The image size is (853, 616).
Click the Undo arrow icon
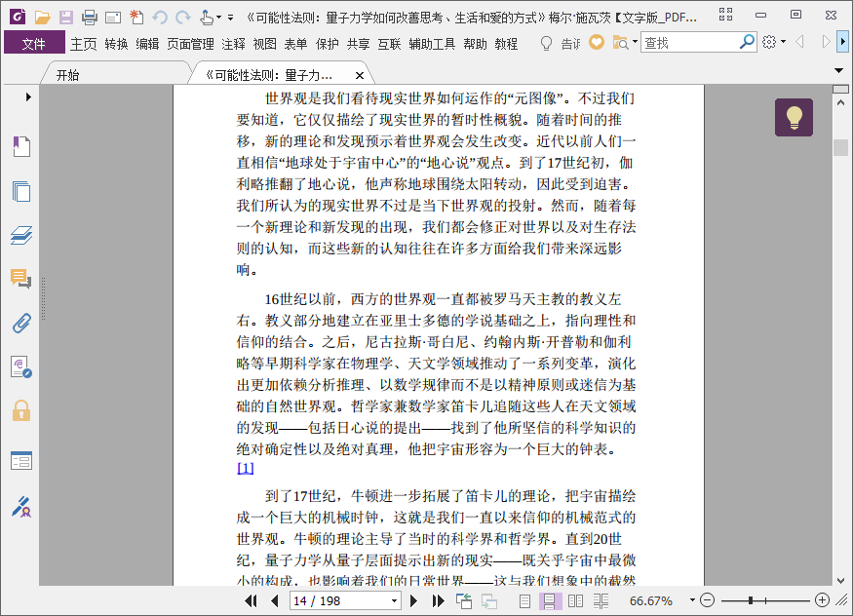tap(160, 18)
